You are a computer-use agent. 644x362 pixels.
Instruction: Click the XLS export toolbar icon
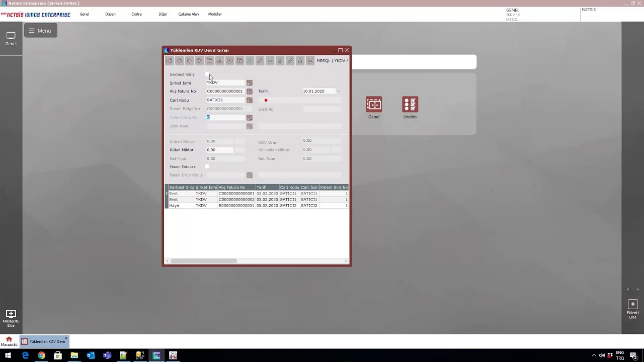coord(310,61)
